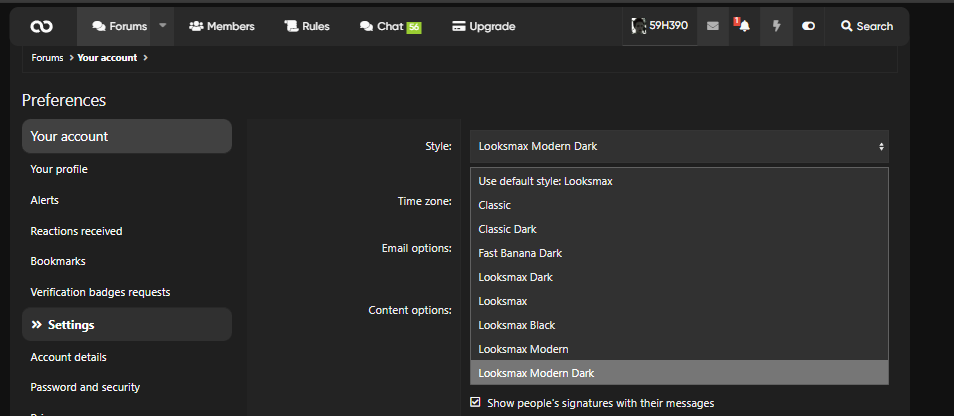Click the 59H390 user avatar
954x416 pixels.
639,26
